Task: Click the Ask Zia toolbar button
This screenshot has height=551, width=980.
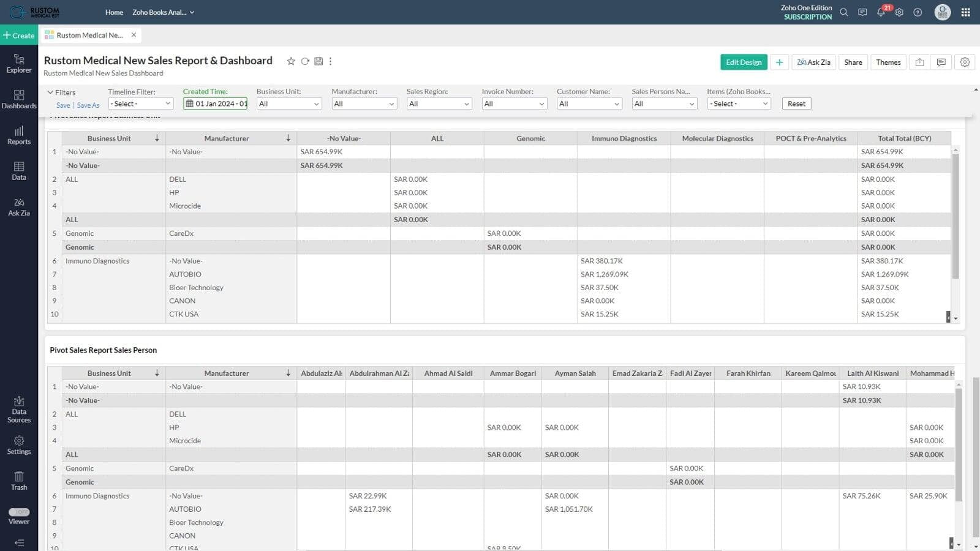Action: 813,62
